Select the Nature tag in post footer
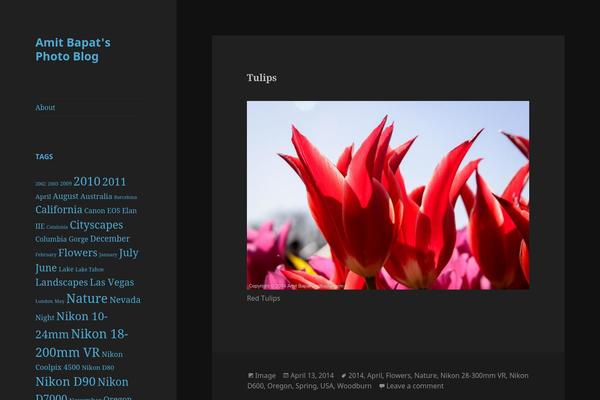Viewport: 600px width, 400px height. (425, 376)
